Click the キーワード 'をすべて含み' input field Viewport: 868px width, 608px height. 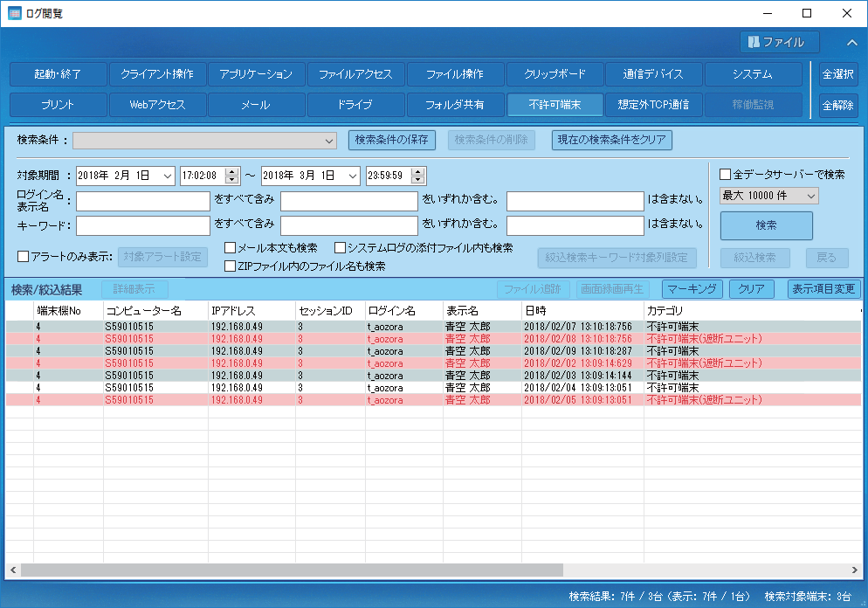point(143,226)
